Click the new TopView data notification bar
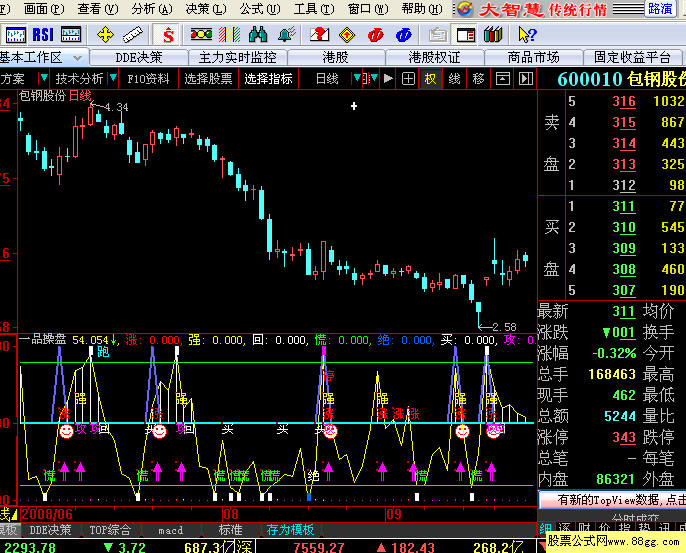The width and height of the screenshot is (686, 553). 612,500
